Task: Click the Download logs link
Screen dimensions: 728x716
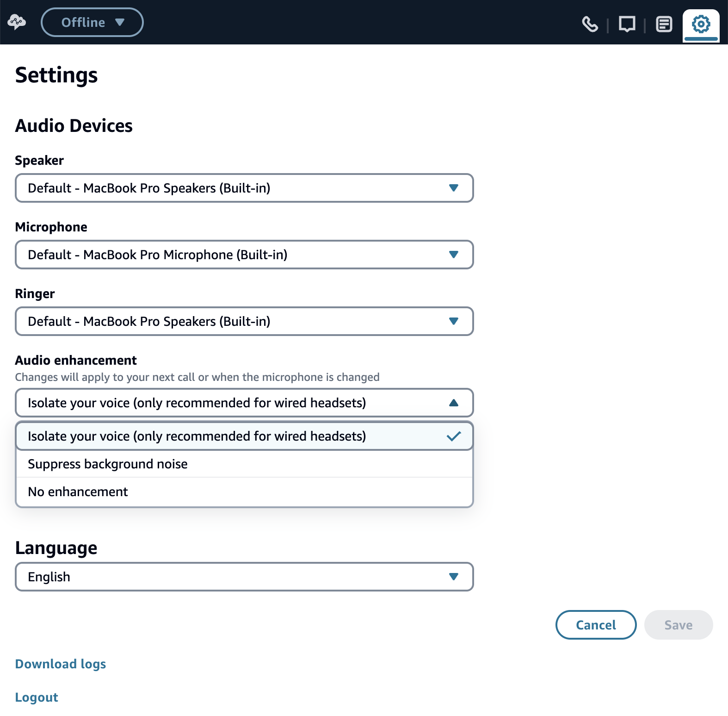Action: 61,664
